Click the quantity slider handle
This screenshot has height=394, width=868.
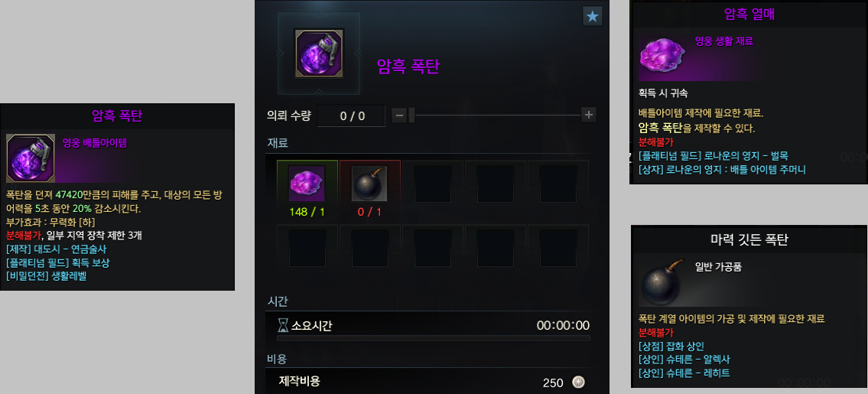pyautogui.click(x=412, y=116)
